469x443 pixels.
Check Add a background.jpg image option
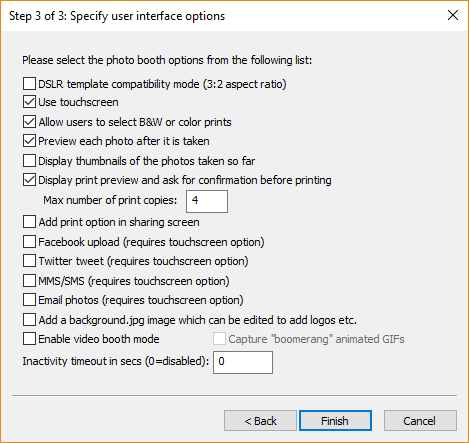tap(29, 320)
